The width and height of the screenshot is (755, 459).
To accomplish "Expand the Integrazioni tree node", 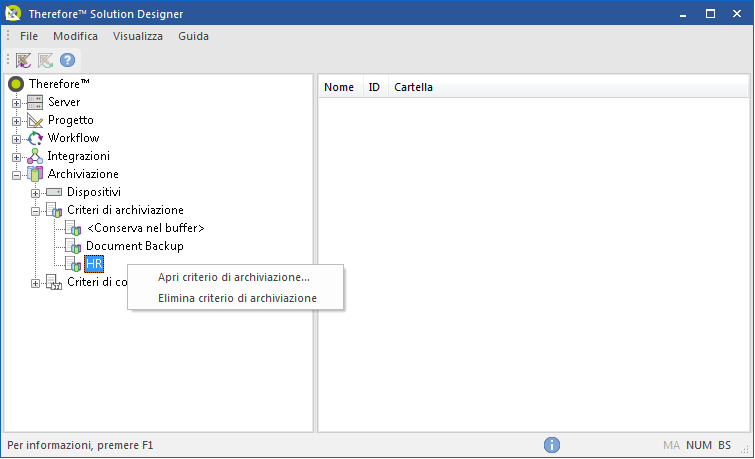I will (x=16, y=157).
